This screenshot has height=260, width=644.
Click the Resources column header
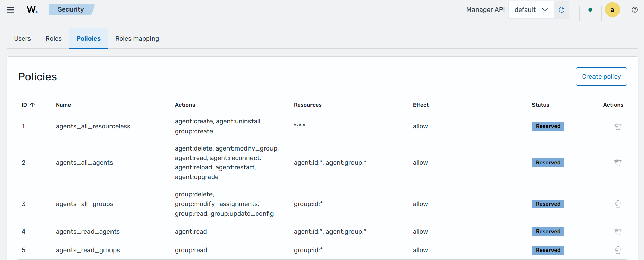pyautogui.click(x=307, y=105)
